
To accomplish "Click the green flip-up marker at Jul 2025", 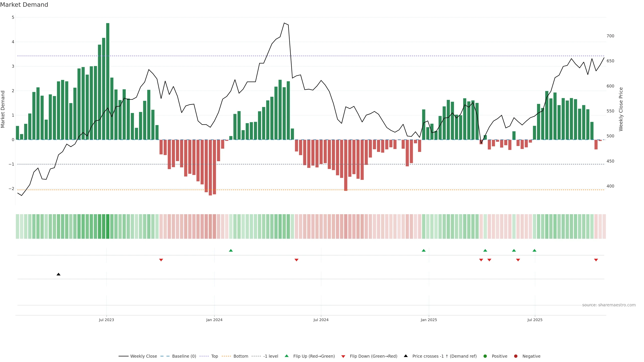I will click(534, 250).
